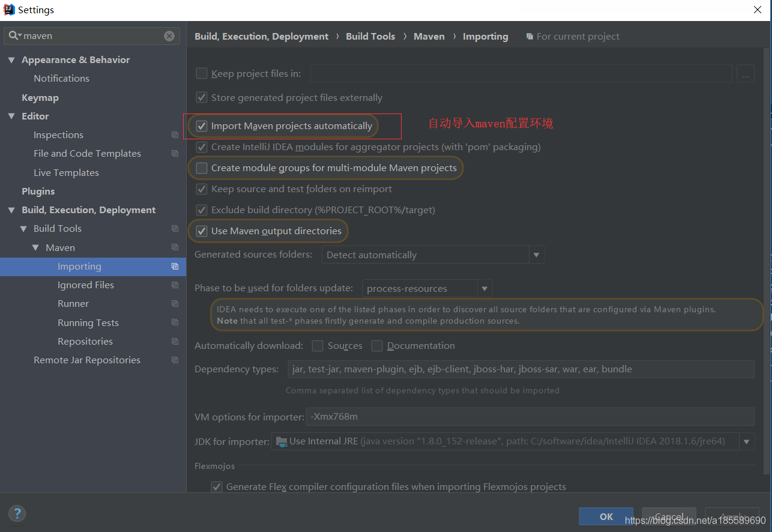The width and height of the screenshot is (772, 532).
Task: Click Build Tools breadcrumb
Action: tap(370, 37)
